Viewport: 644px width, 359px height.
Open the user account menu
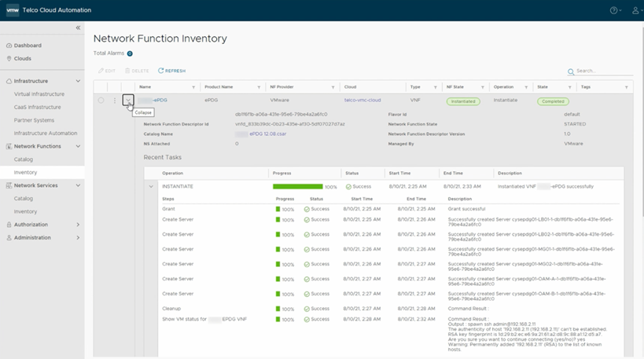click(635, 10)
